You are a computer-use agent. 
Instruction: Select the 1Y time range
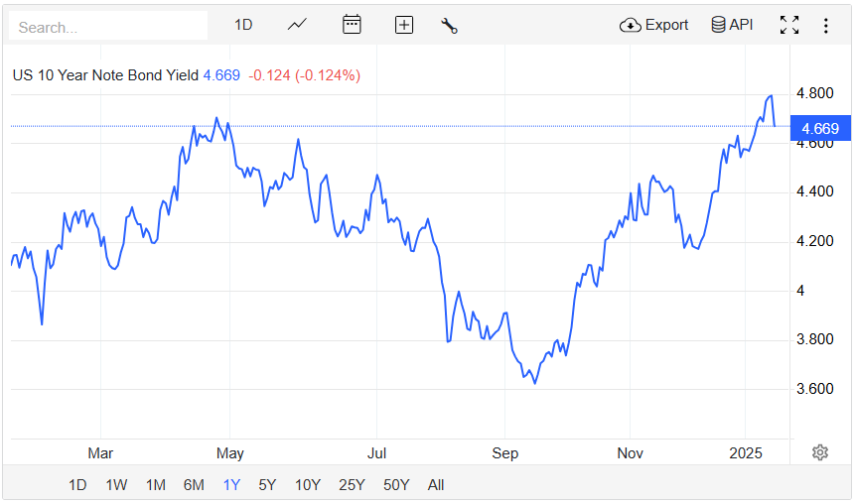231,485
